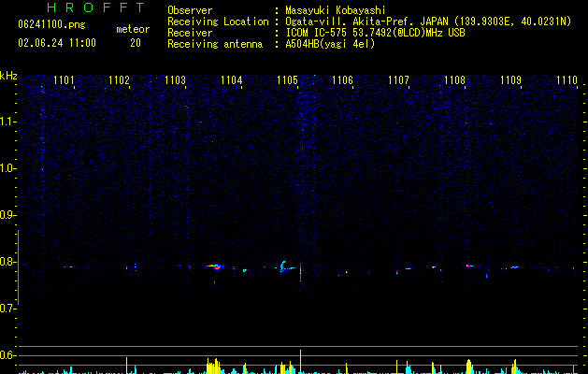Click the 0.7 kHz axis tick
The width and height of the screenshot is (588, 374).
point(8,309)
